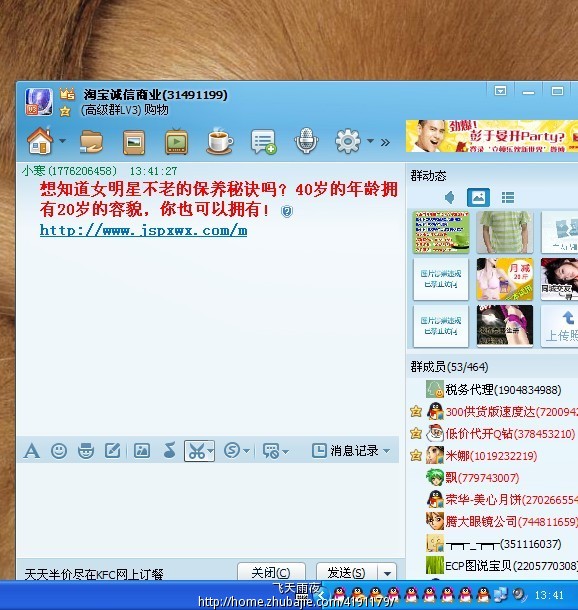The width and height of the screenshot is (578, 610).
Task: Click the help shield icon after message
Action: click(287, 211)
